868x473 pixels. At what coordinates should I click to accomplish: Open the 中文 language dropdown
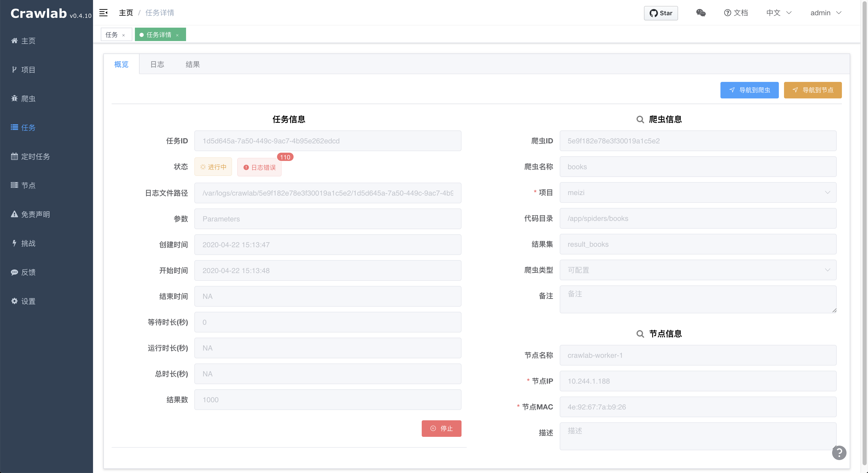coord(778,13)
